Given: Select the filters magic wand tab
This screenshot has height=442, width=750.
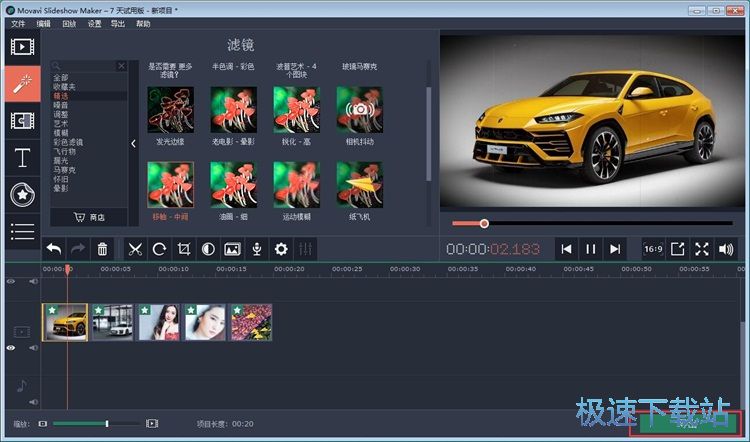Looking at the screenshot, I should (22, 84).
